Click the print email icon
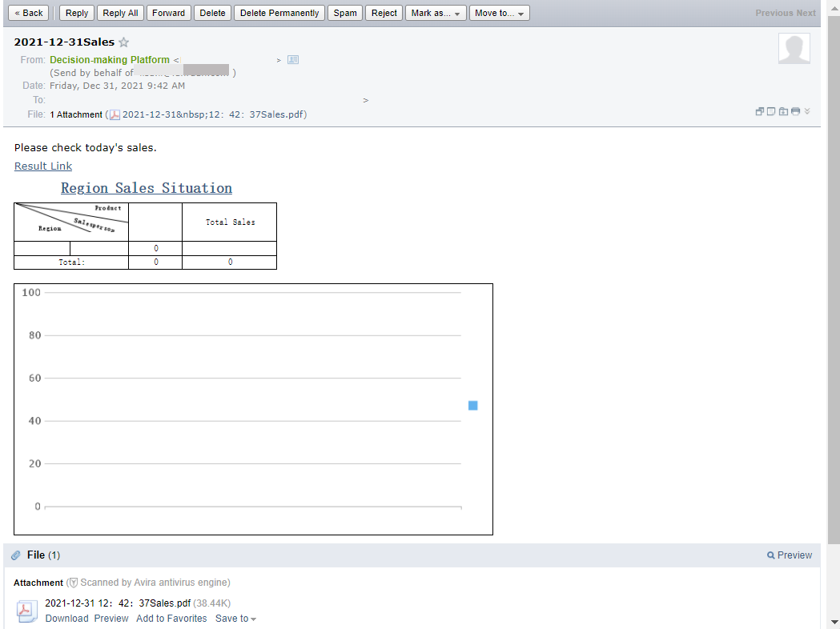This screenshot has height=629, width=840. 795,111
